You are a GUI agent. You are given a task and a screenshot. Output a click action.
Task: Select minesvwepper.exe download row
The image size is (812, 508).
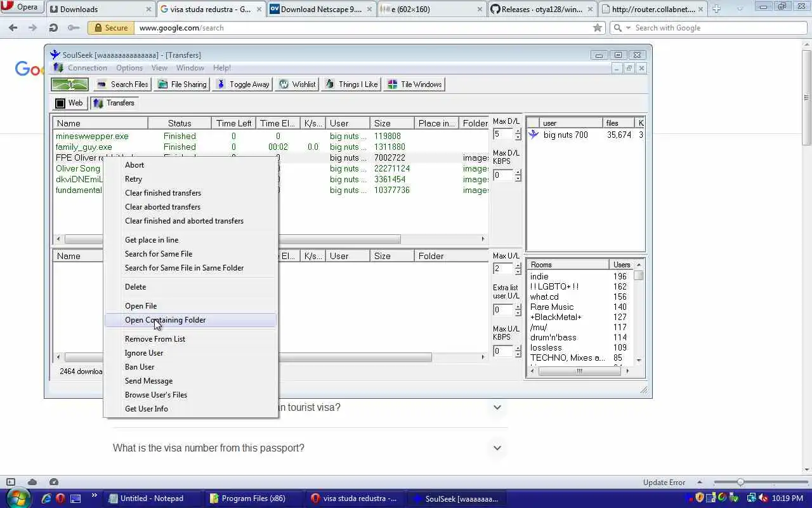271,136
